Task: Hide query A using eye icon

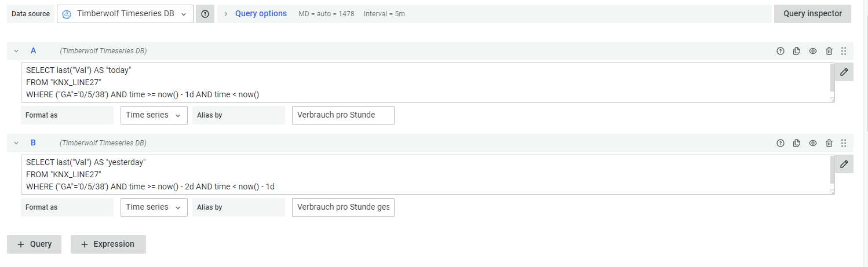Action: tap(813, 51)
